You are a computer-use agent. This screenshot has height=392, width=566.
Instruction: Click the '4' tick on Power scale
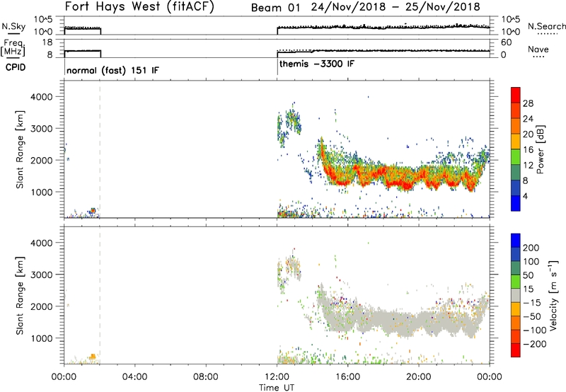(525, 196)
